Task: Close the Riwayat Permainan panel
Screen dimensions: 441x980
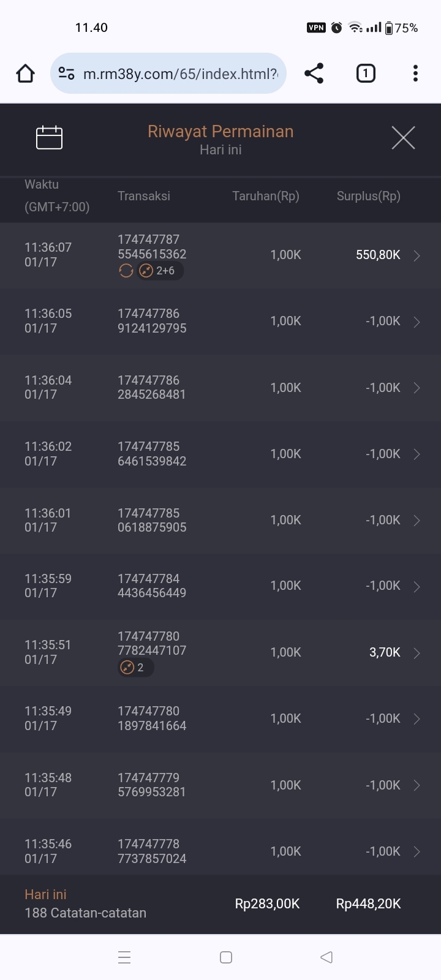Action: click(403, 138)
